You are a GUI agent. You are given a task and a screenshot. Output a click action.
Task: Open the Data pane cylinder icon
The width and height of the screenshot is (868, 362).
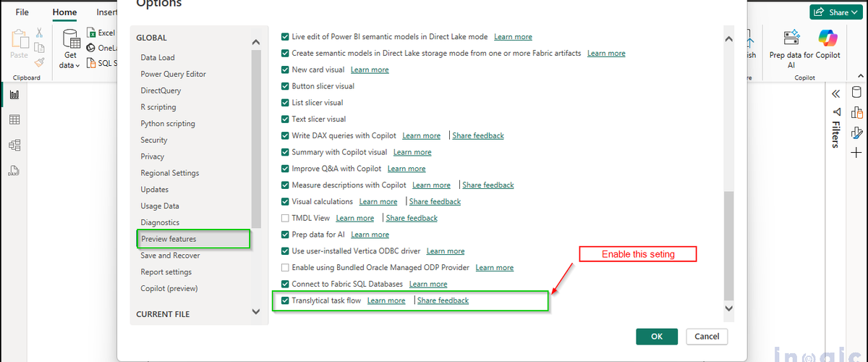(857, 93)
